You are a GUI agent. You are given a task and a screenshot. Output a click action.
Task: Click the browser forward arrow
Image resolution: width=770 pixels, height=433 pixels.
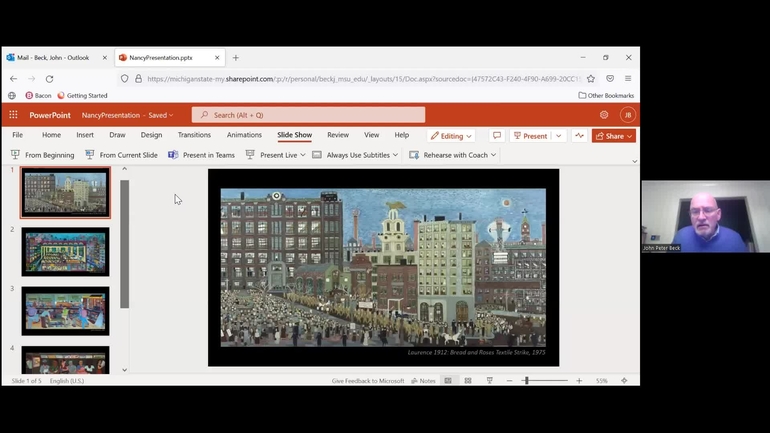click(31, 79)
